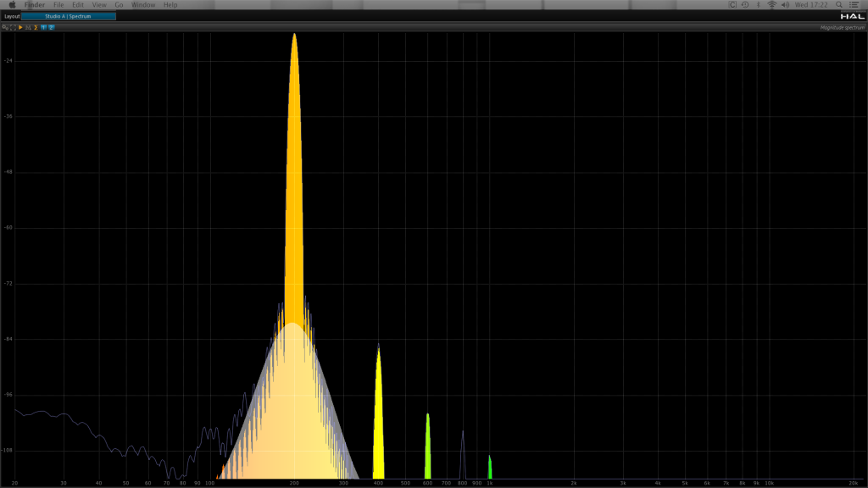Screen dimensions: 868x488
Task: Click the yellow 400 Hz harmonic peak
Action: point(379,413)
